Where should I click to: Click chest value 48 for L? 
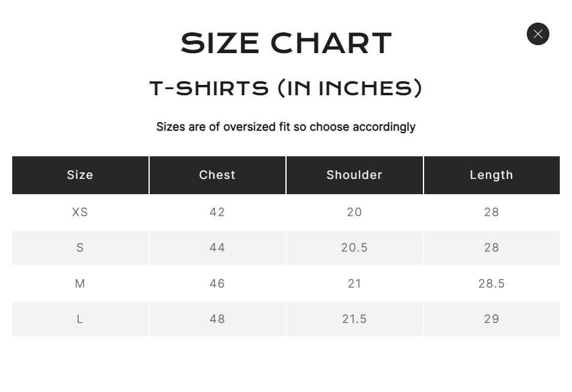pyautogui.click(x=217, y=319)
